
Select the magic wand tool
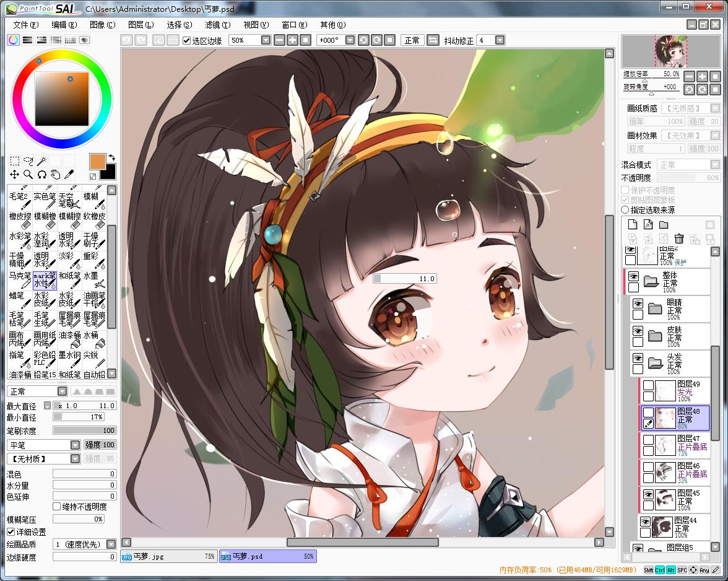[42, 160]
